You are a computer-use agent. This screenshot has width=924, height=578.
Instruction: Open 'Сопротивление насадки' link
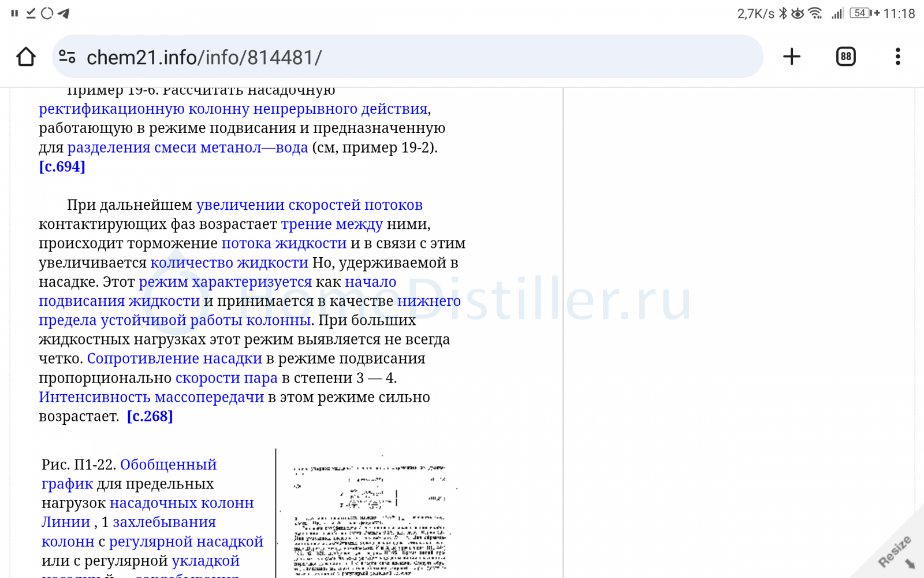pyautogui.click(x=174, y=358)
